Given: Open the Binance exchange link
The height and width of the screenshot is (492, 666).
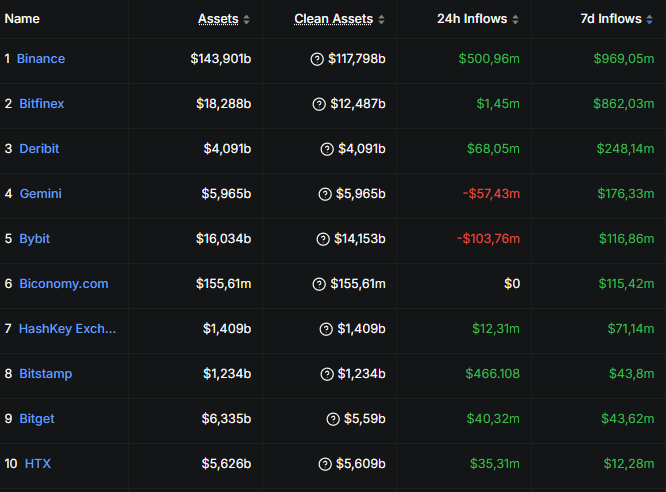Looking at the screenshot, I should 41,59.
